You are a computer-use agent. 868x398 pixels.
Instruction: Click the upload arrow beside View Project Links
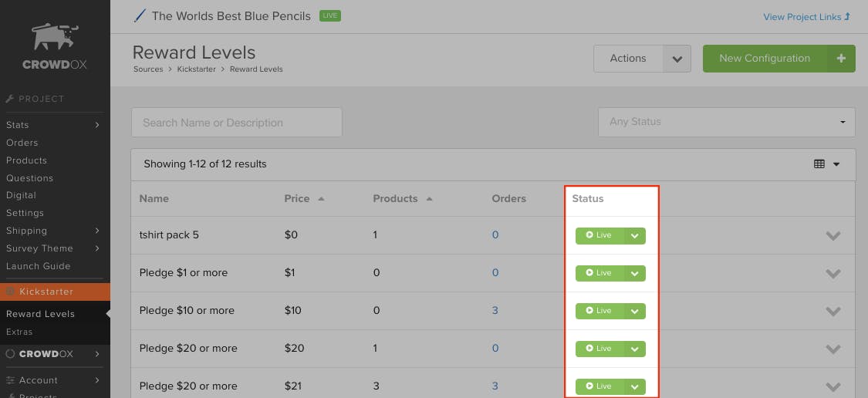(847, 17)
